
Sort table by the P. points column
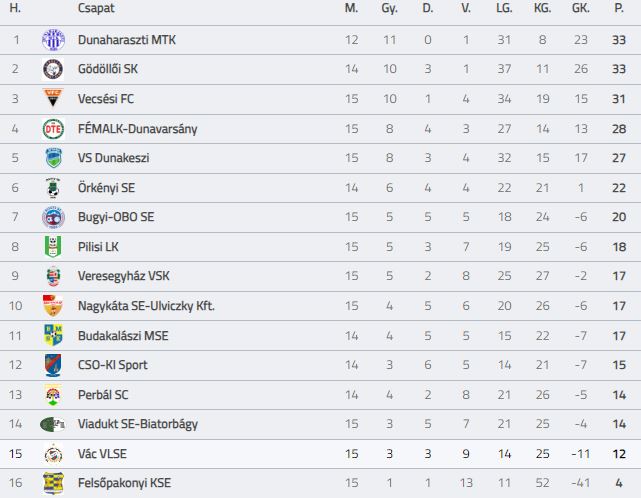[x=619, y=8]
